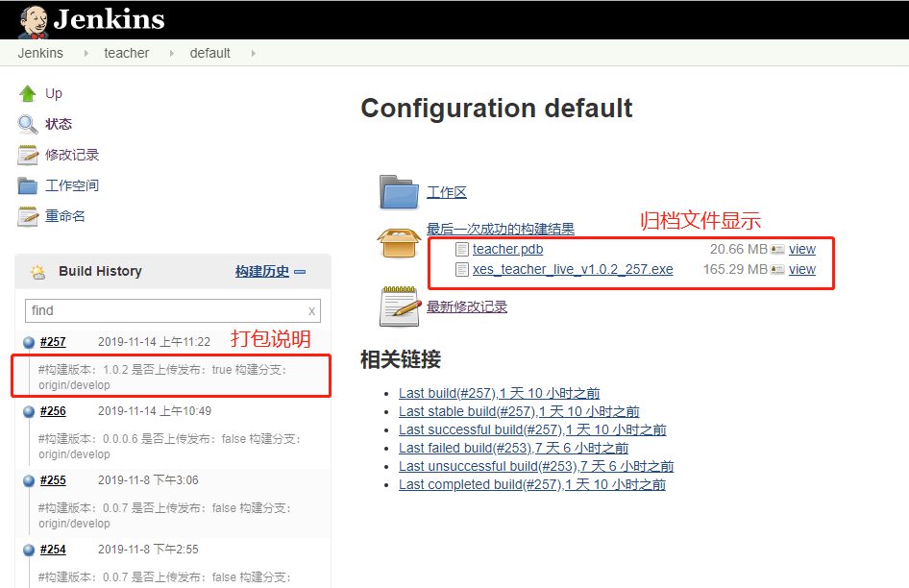Click description text 构建版本: 0.0.0.6
Screen dimensions: 909x588
click(88, 439)
